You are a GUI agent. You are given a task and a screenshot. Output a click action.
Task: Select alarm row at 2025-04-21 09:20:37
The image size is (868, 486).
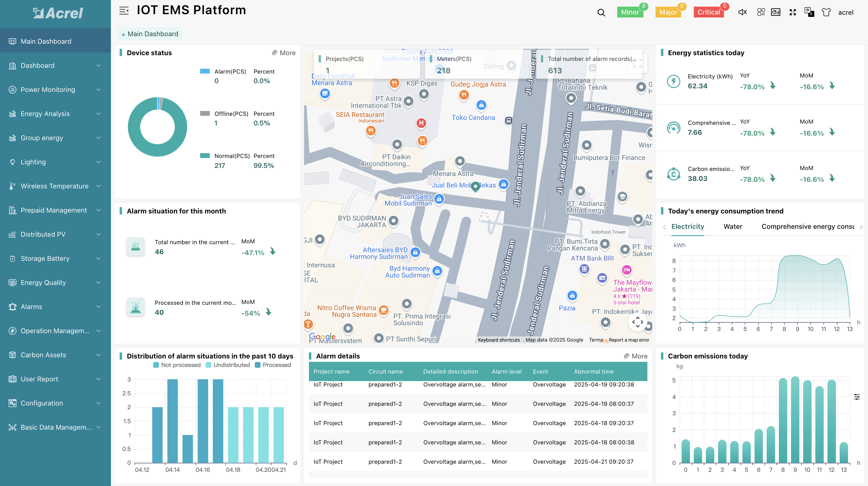click(x=478, y=462)
